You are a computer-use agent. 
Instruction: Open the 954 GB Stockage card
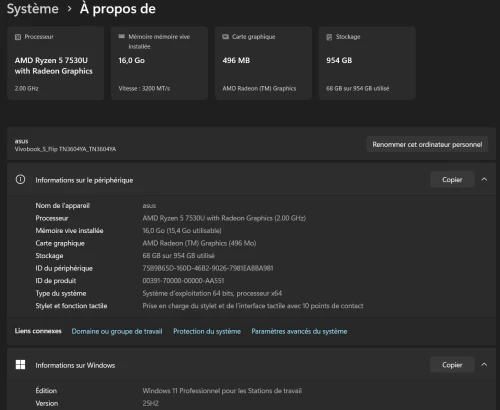pos(367,63)
